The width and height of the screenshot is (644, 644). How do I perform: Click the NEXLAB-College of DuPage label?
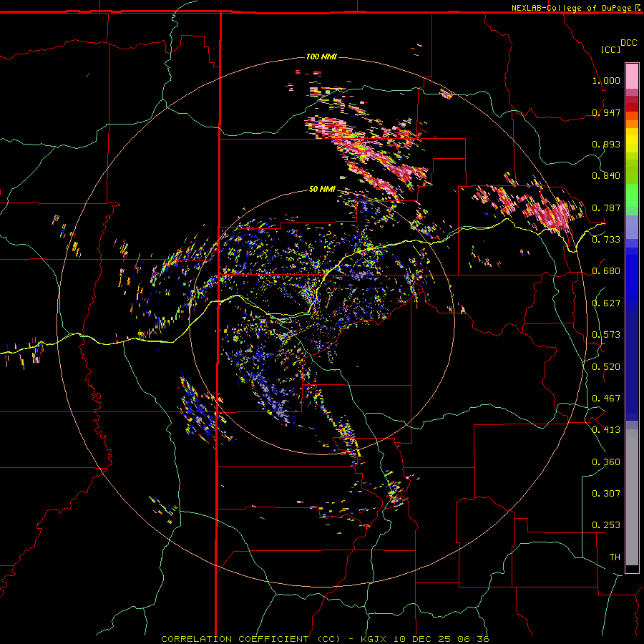click(571, 8)
